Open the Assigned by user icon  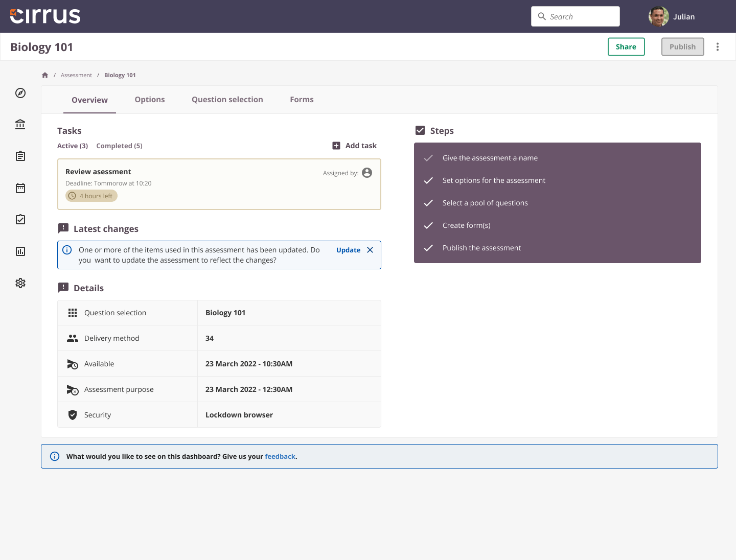[x=366, y=173]
